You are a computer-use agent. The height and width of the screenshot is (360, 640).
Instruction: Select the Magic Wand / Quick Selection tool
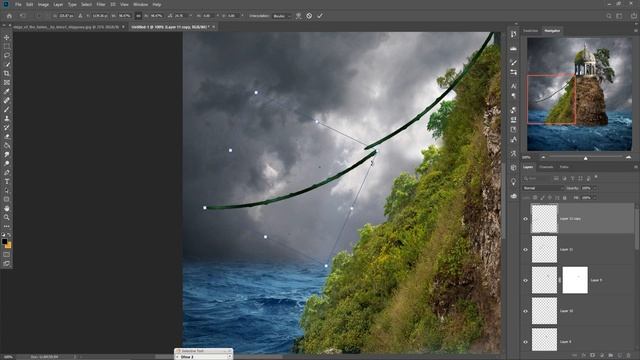coord(7,64)
